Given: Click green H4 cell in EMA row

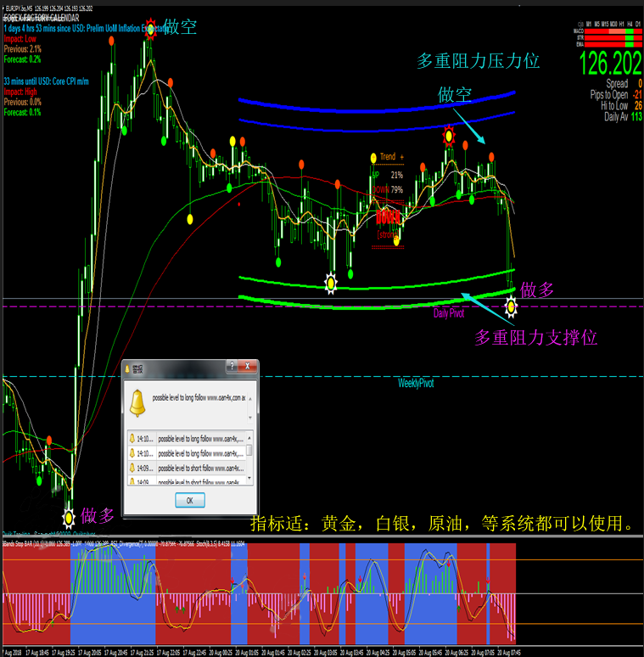Looking at the screenshot, I should pyautogui.click(x=630, y=44).
